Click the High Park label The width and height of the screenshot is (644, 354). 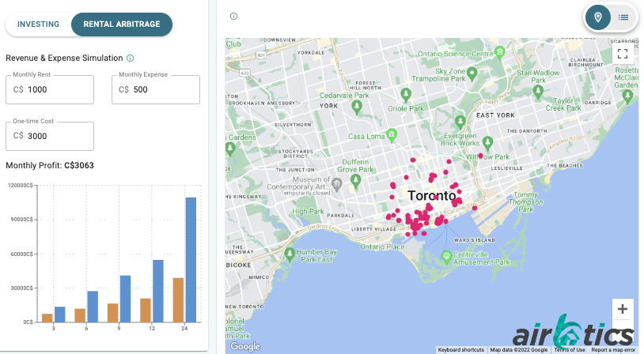pyautogui.click(x=308, y=212)
